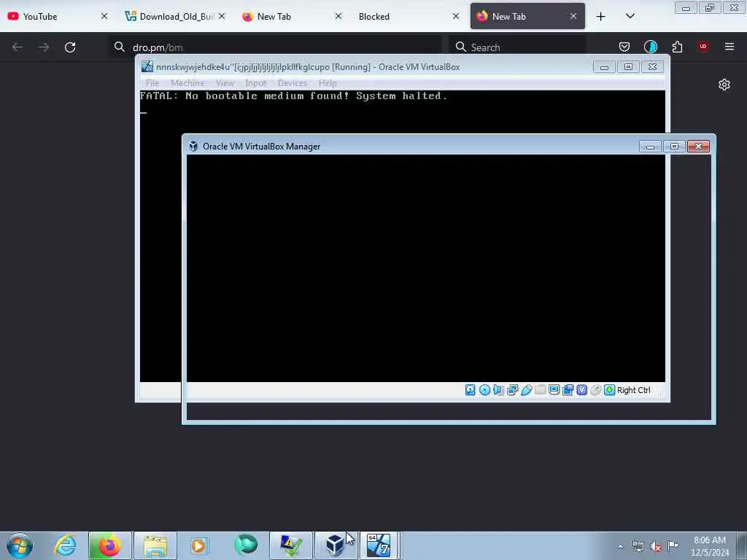Open the Help menu of the VM window
This screenshot has height=560, width=747.
(x=328, y=83)
